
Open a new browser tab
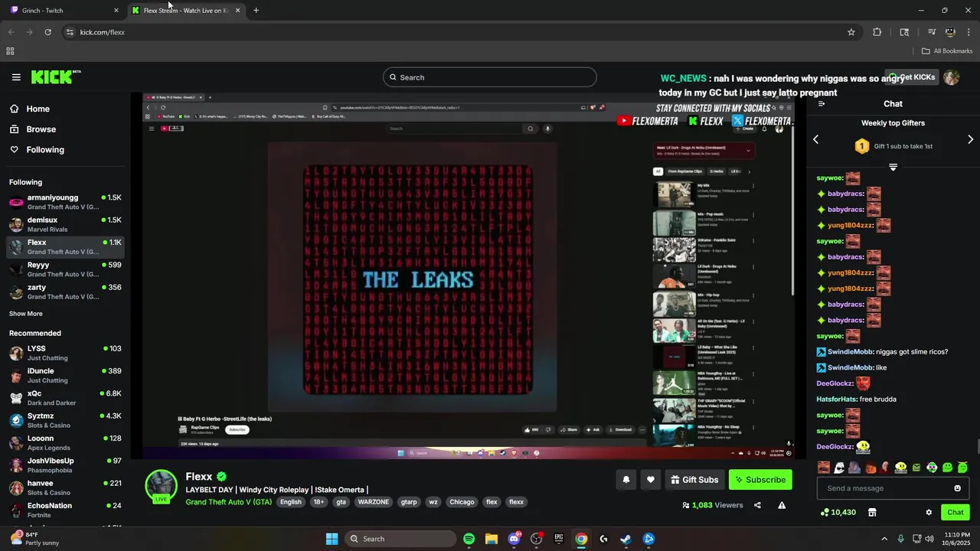(256, 11)
